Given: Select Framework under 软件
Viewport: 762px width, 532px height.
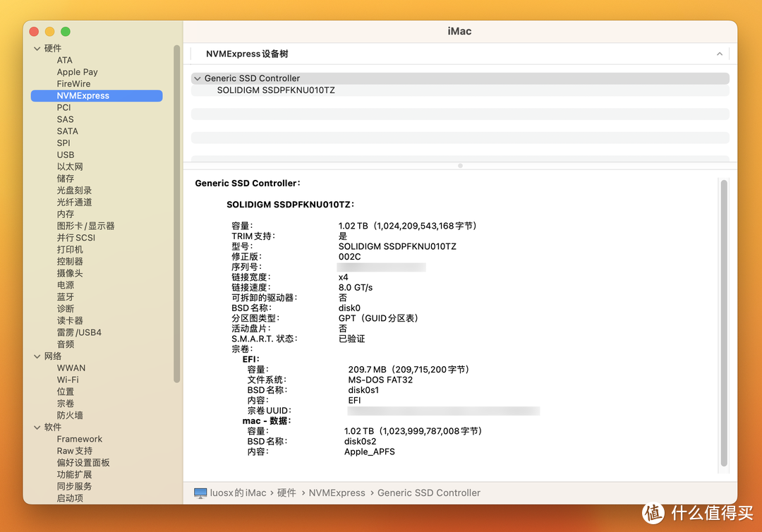Looking at the screenshot, I should click(x=79, y=439).
